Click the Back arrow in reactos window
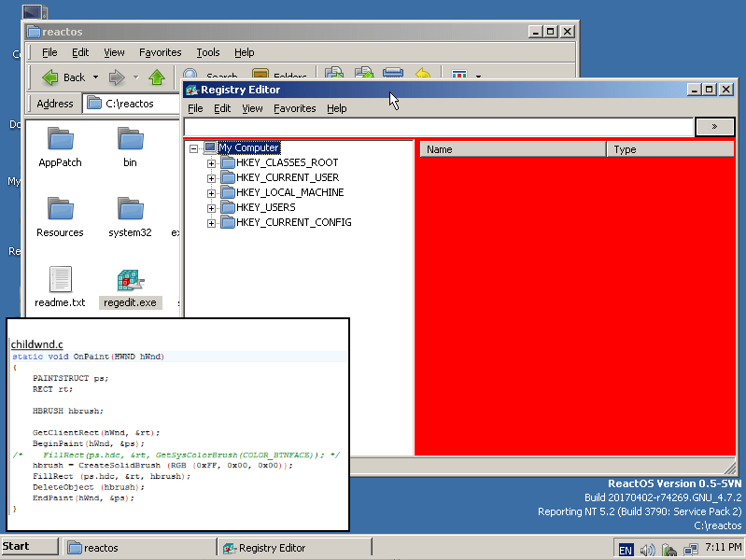The image size is (746, 560). [x=50, y=77]
